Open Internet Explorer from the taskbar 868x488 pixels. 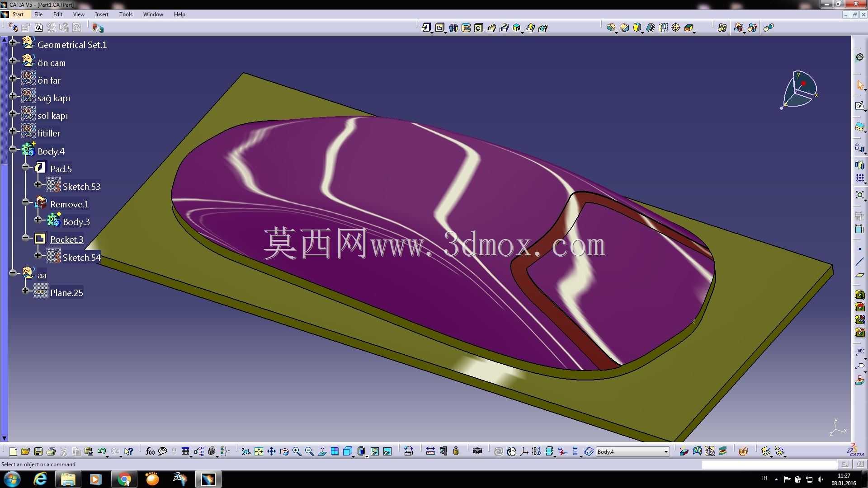pyautogui.click(x=40, y=479)
